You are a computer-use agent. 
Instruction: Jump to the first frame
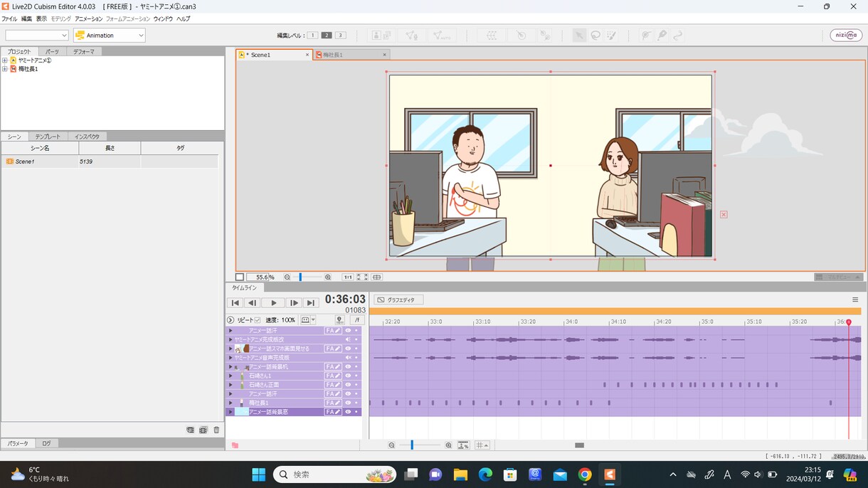click(x=235, y=303)
